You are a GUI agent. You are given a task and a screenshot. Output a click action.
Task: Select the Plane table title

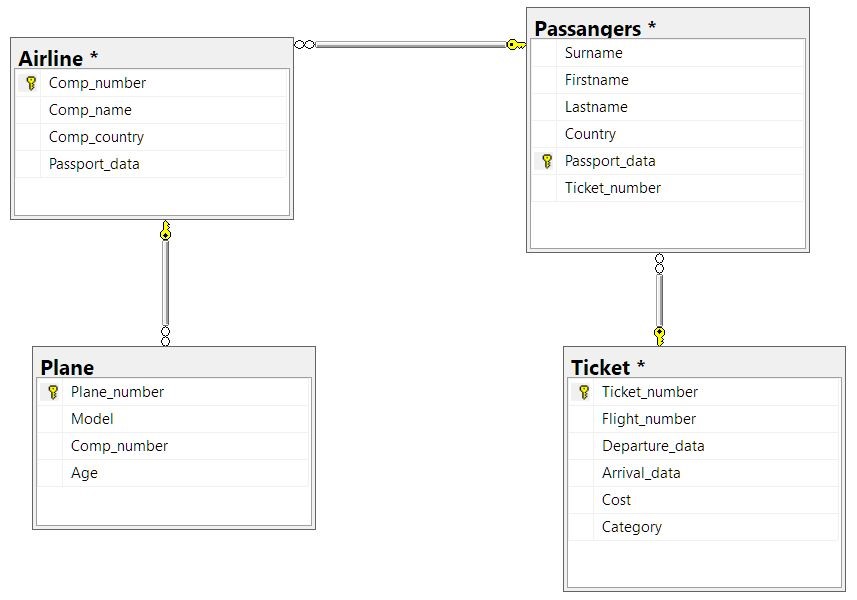pos(68,366)
